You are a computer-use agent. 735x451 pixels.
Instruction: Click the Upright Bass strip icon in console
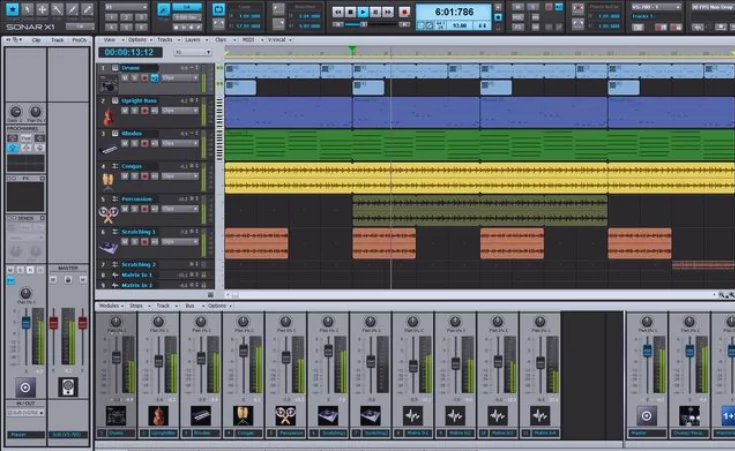(x=158, y=415)
